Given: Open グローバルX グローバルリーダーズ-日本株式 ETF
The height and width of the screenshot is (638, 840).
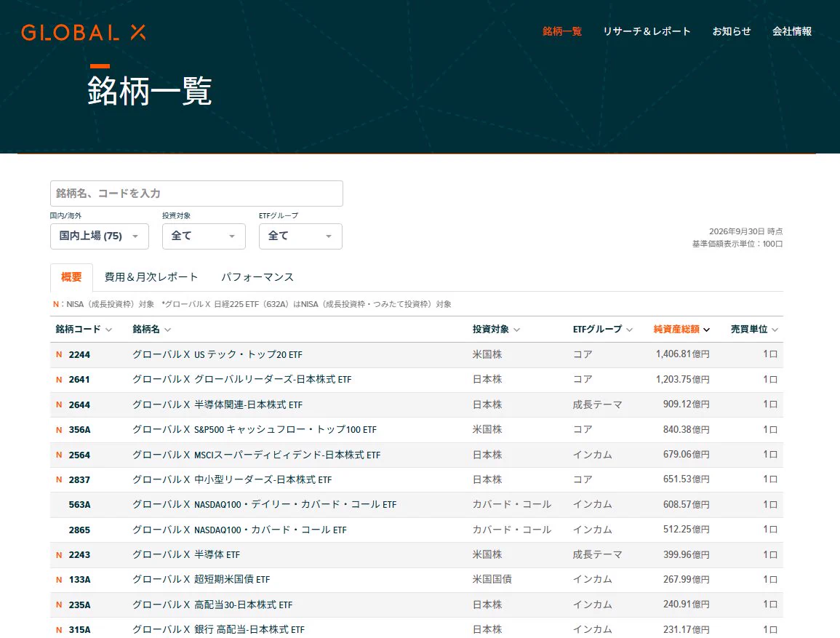Looking at the screenshot, I should [x=242, y=379].
